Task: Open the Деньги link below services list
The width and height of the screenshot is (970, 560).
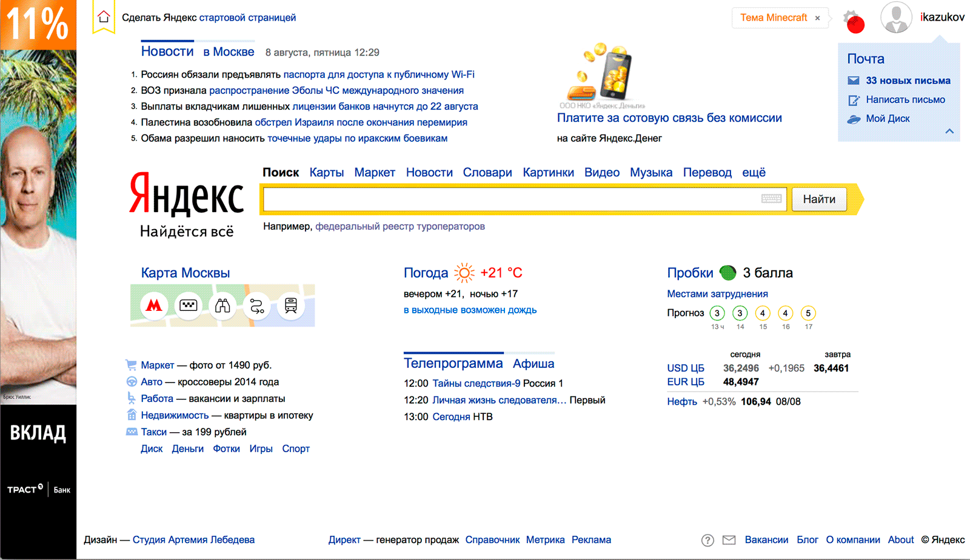Action: pos(188,449)
